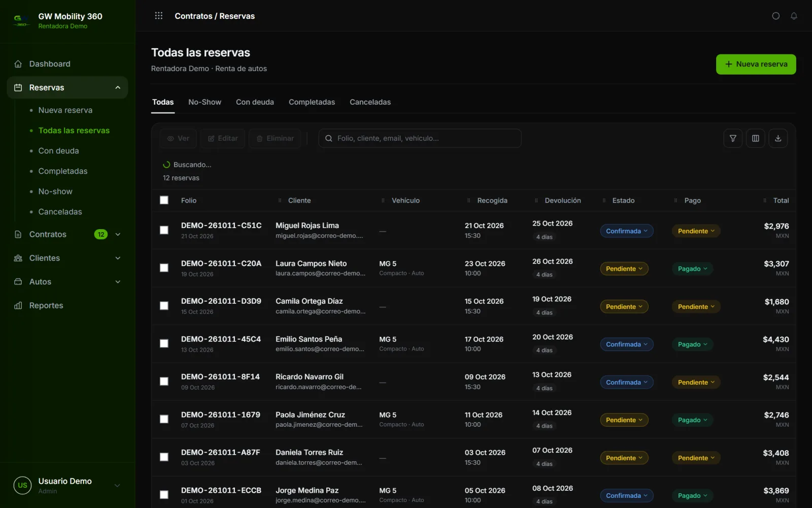The image size is (812, 508).
Task: Expand the Clientes sidebar section
Action: [118, 258]
